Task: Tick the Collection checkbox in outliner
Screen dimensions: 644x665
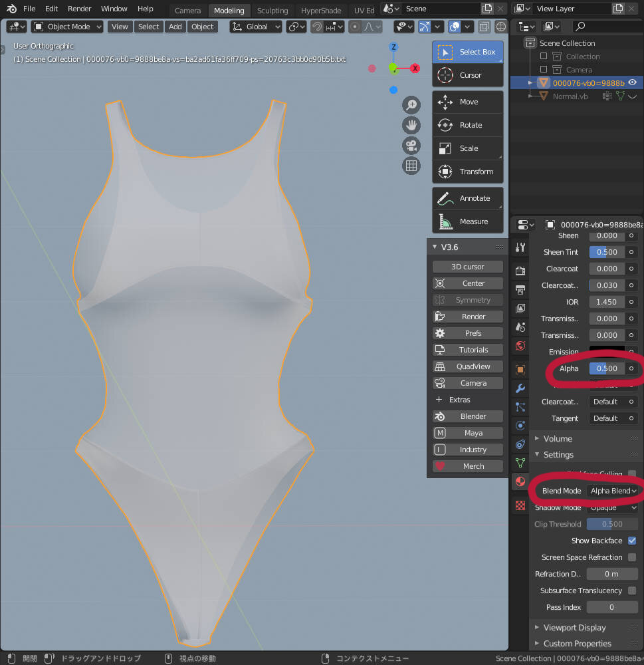Action: point(544,57)
